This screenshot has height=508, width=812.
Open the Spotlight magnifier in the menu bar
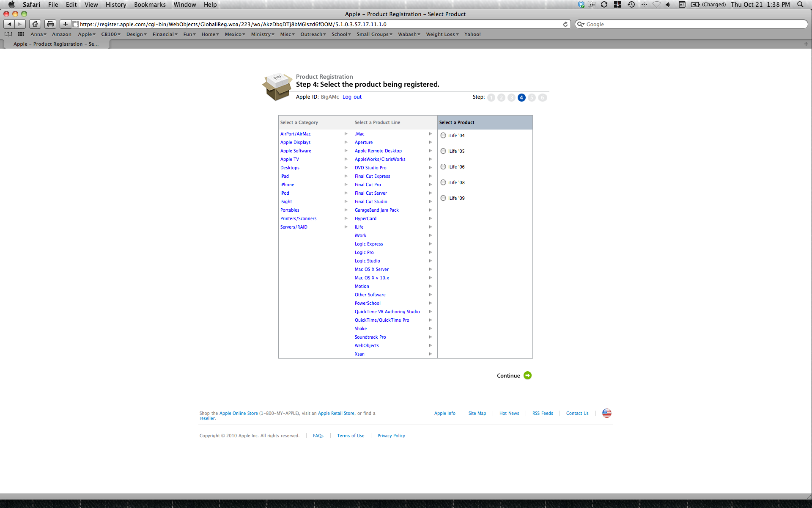point(800,5)
